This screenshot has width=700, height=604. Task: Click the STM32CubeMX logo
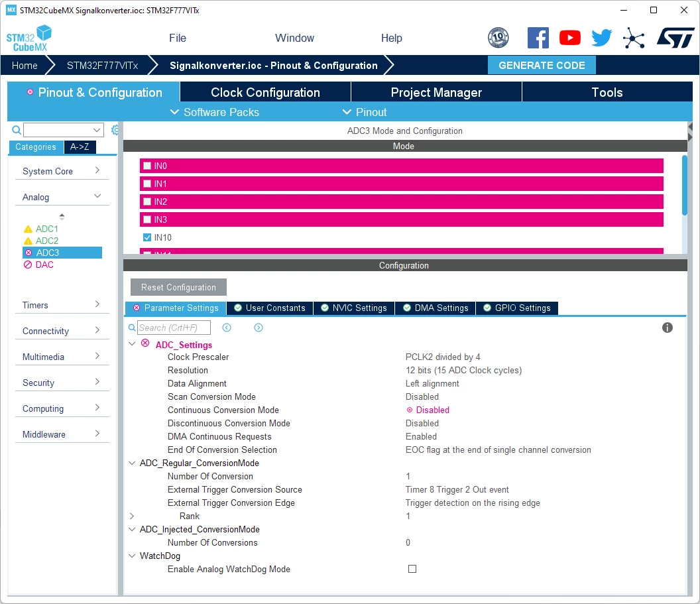(x=29, y=38)
